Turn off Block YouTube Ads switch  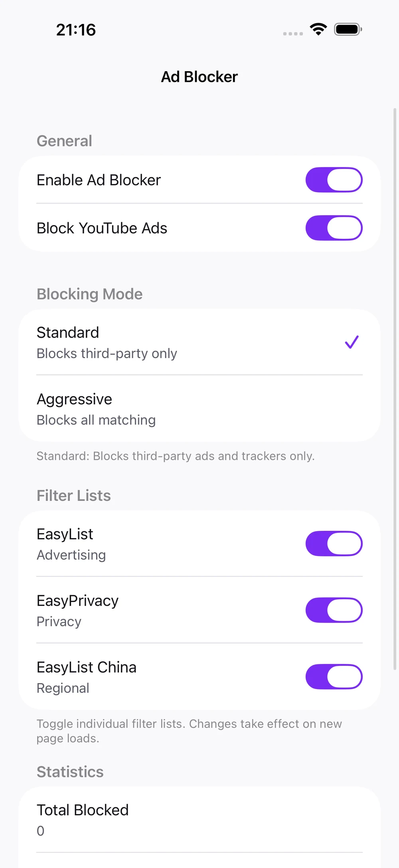(334, 228)
